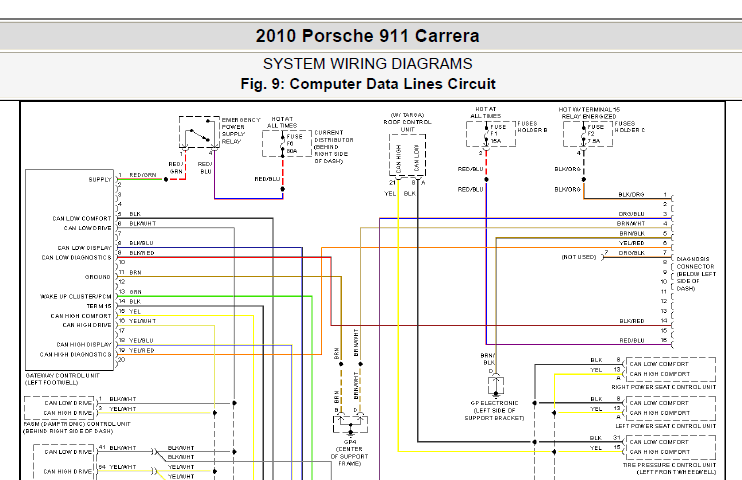Click 'BRN/BLK' wire label at diagnosis pin 5

point(632,233)
